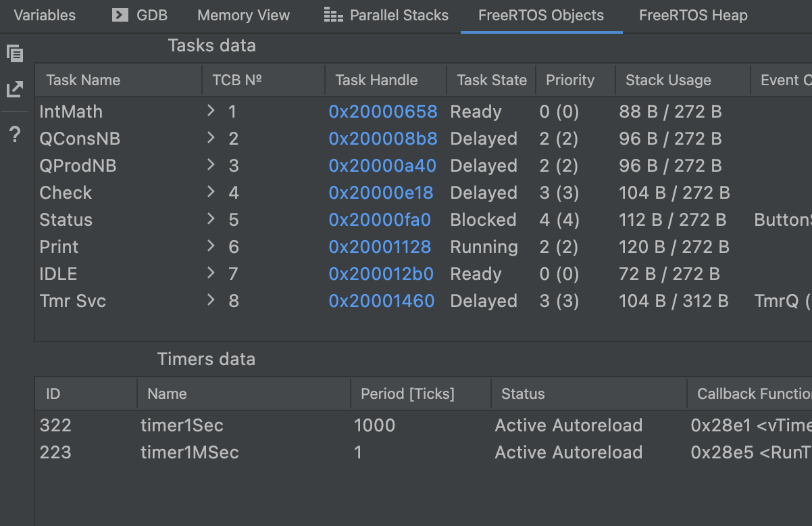Switch to the Variables tab
The width and height of the screenshot is (812, 526).
pos(45,15)
